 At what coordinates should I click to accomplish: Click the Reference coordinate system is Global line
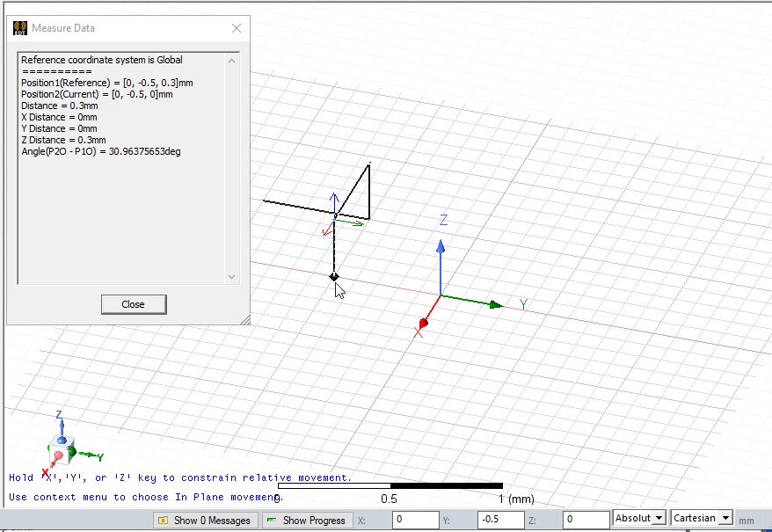coord(102,60)
